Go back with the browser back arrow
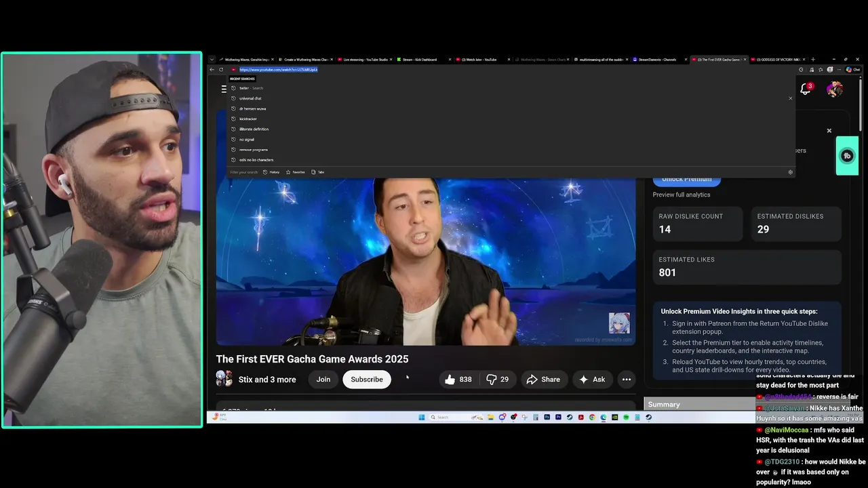Viewport: 868px width, 488px height. pos(212,69)
